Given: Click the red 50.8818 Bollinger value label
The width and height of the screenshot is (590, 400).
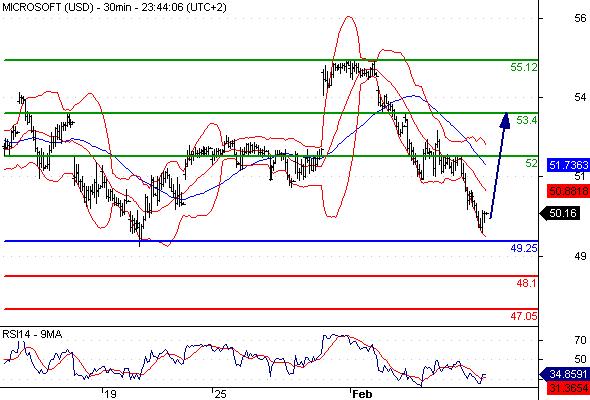Looking at the screenshot, I should point(569,191).
